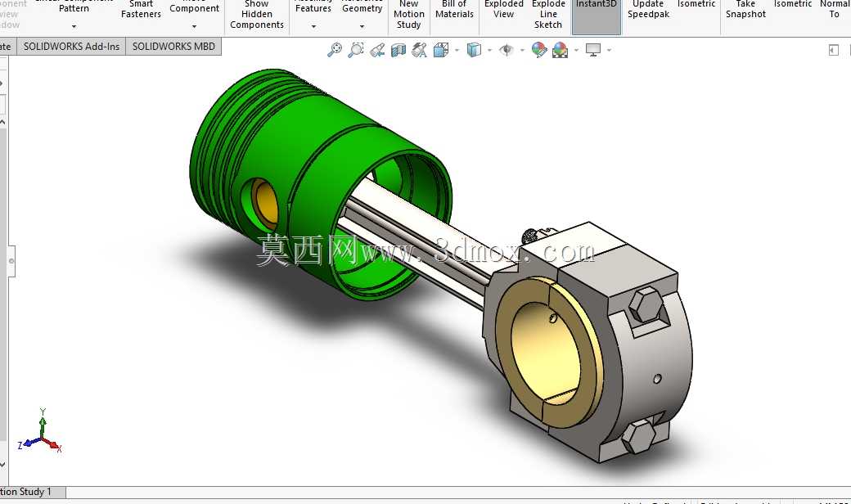Click the View Orientation cube icon
The height and width of the screenshot is (504, 851).
(441, 51)
